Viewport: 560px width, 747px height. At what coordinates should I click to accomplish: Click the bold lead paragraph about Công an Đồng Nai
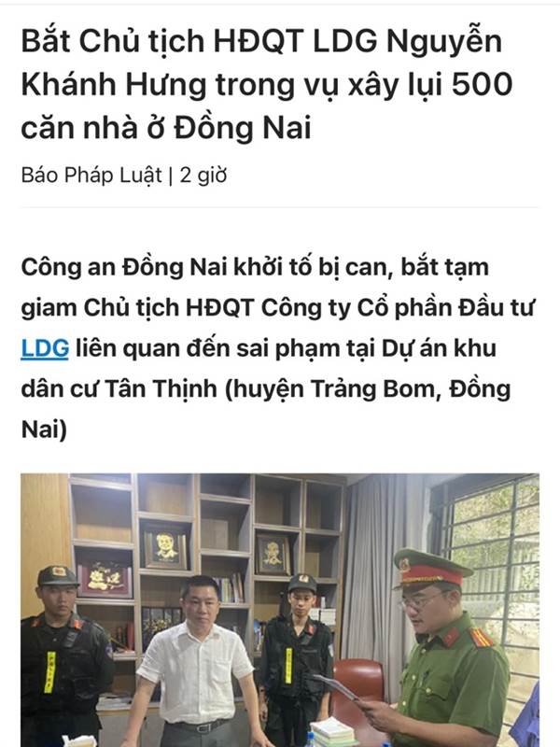pos(278,347)
